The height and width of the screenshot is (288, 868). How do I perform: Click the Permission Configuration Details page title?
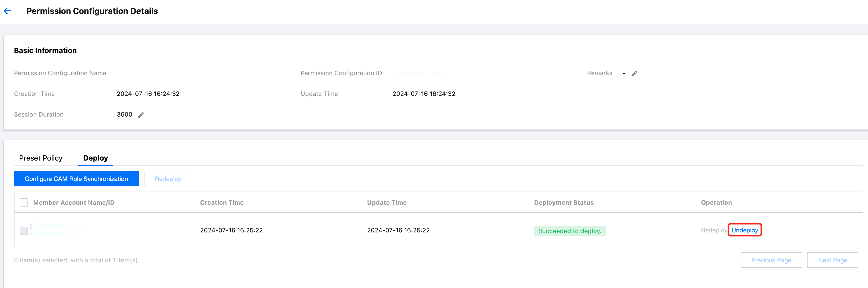pos(92,11)
